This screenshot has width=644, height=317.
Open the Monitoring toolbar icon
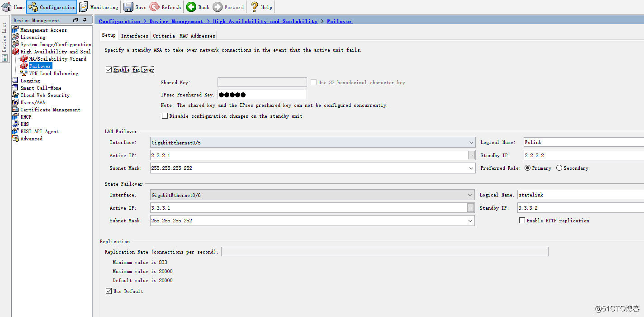[84, 7]
